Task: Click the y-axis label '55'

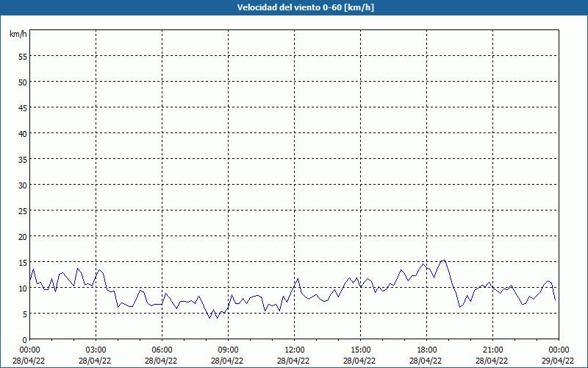Action: (23, 57)
